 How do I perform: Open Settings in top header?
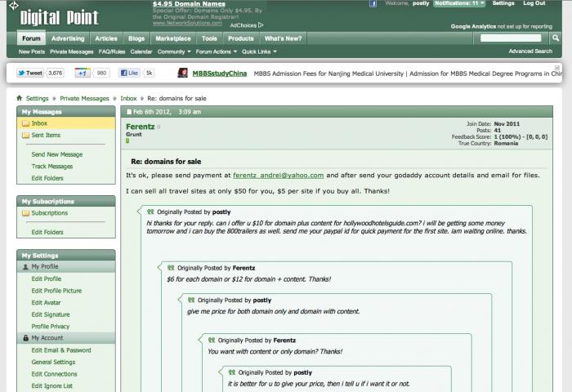pyautogui.click(x=503, y=3)
